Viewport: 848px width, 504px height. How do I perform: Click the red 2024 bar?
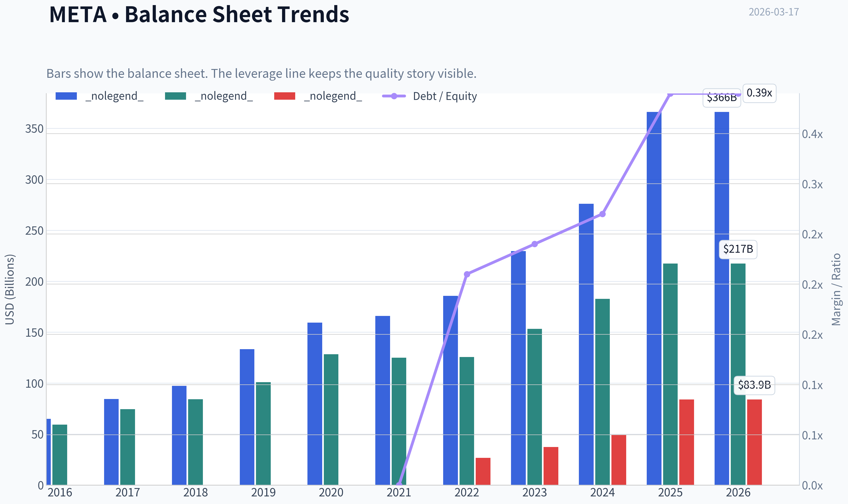pyautogui.click(x=619, y=460)
